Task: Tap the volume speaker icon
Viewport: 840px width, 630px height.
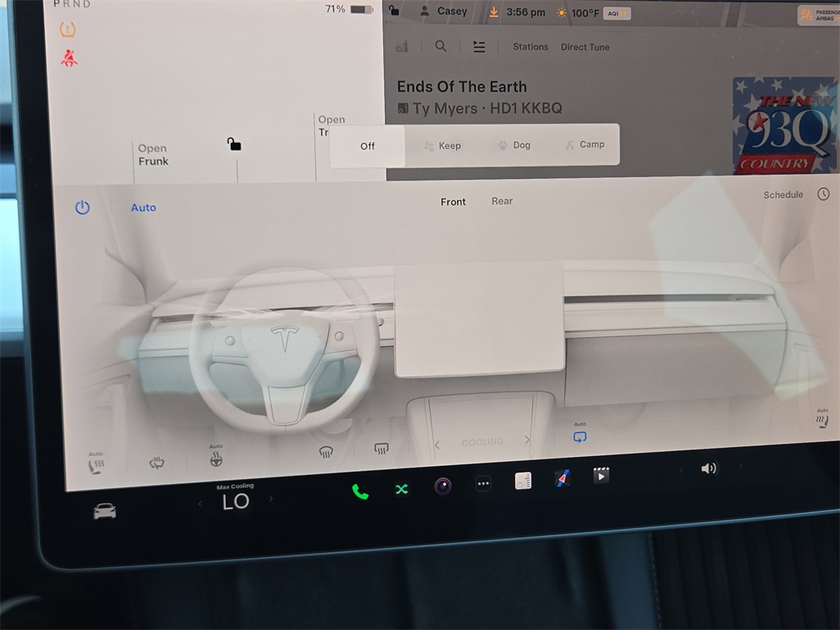Action: coord(709,468)
